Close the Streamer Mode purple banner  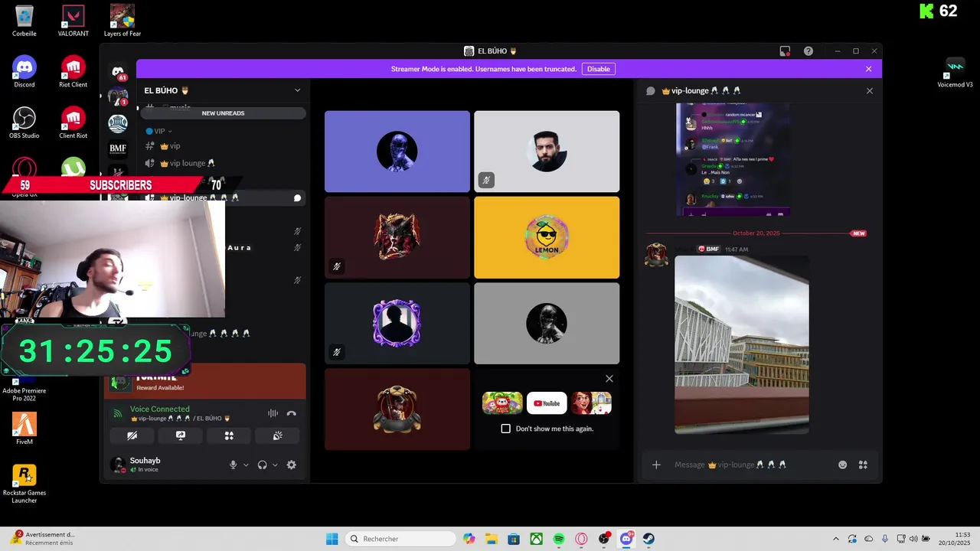click(868, 69)
